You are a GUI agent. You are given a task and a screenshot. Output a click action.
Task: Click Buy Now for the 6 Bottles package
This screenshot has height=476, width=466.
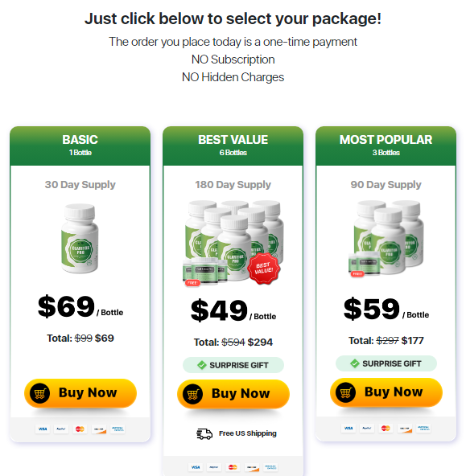pos(233,394)
